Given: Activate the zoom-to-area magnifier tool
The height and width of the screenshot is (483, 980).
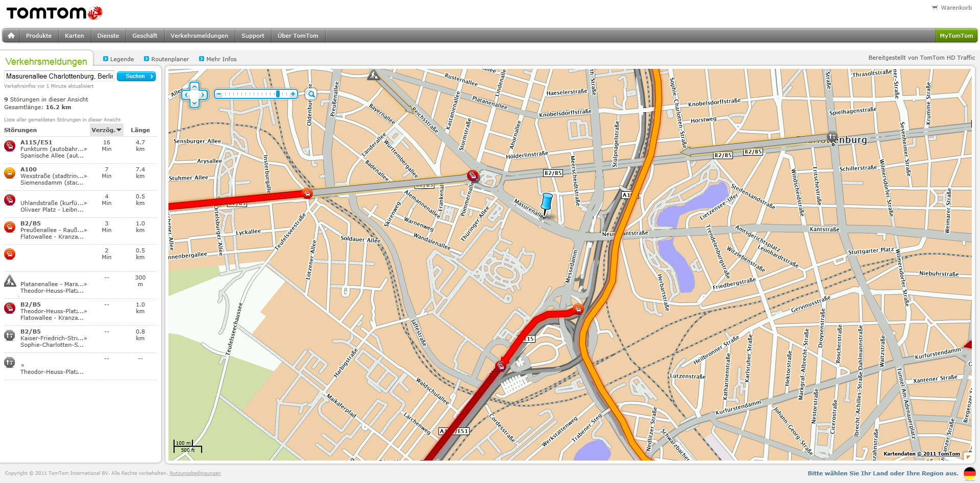Looking at the screenshot, I should click(x=311, y=94).
